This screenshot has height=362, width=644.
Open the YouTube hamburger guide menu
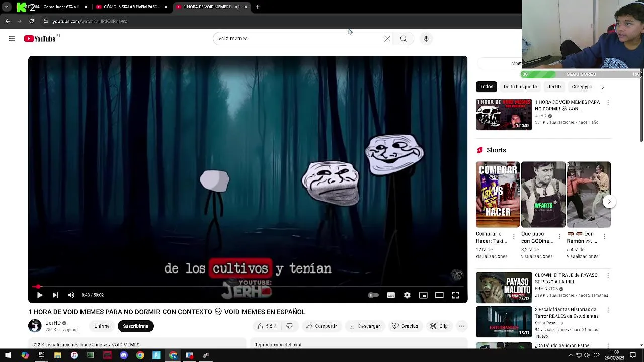[12, 39]
